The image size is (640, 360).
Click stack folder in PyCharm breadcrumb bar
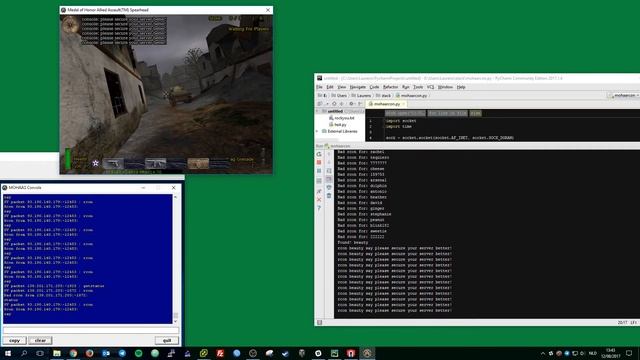pyautogui.click(x=383, y=96)
